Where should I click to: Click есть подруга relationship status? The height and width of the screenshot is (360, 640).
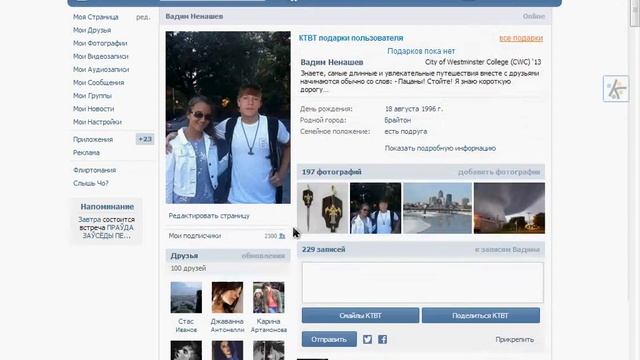point(406,131)
